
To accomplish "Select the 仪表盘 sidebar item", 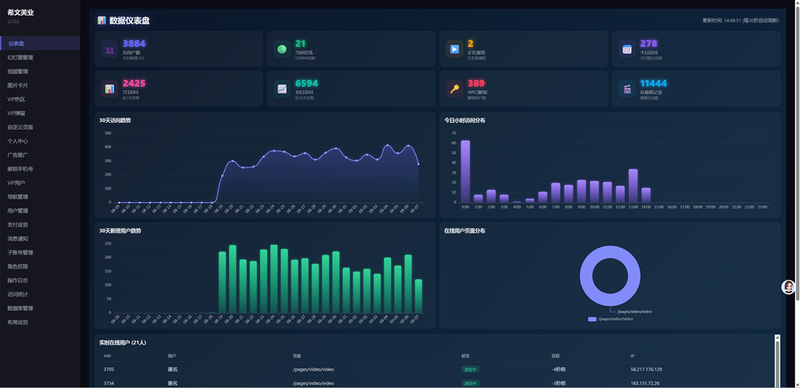I will tap(16, 43).
